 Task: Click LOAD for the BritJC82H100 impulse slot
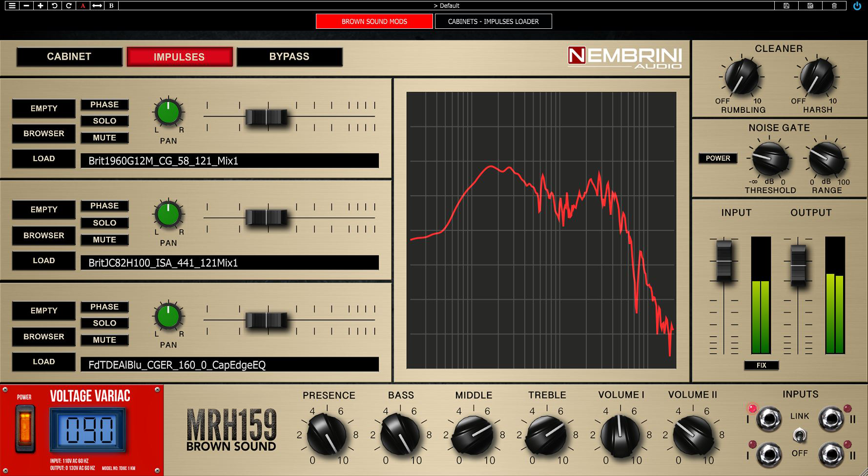[x=44, y=261]
